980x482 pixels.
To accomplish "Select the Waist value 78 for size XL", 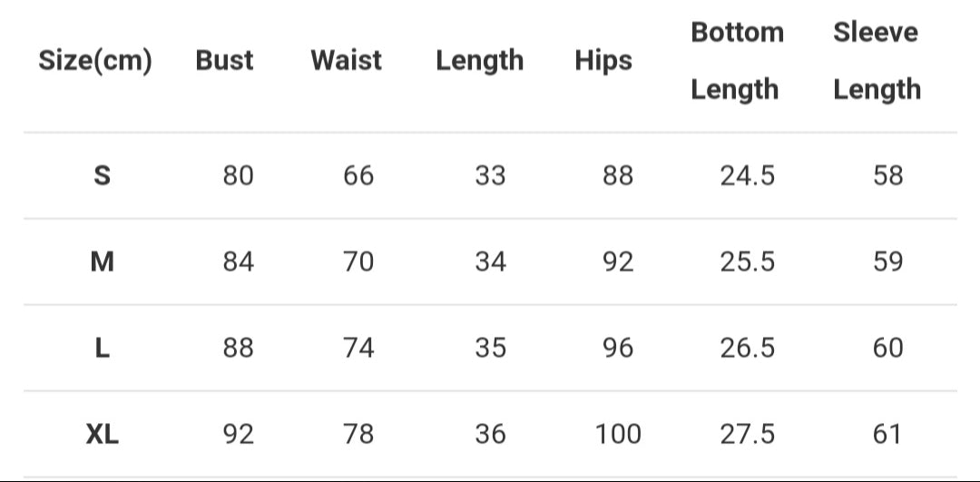I will click(x=358, y=435).
